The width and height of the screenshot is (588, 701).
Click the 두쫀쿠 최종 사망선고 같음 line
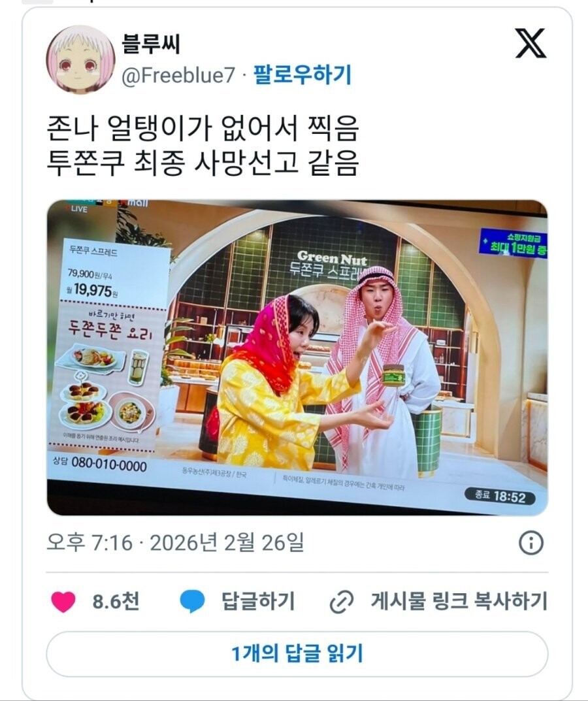(203, 163)
